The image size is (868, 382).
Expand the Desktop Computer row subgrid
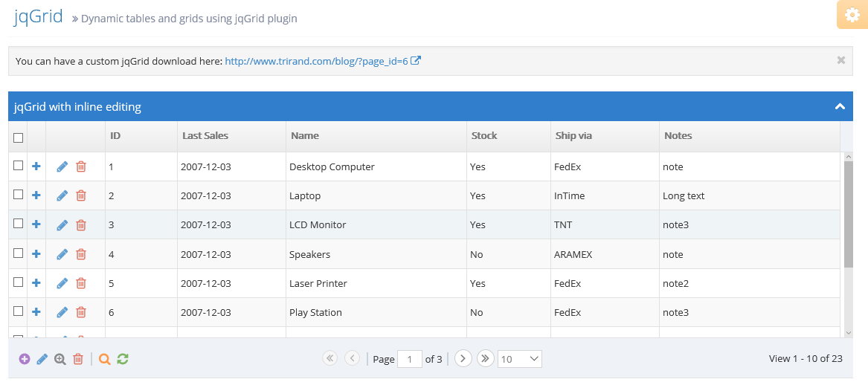click(36, 166)
